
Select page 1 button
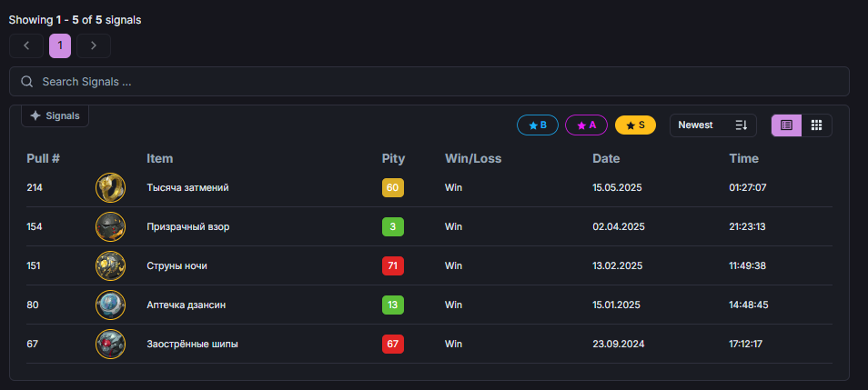[60, 46]
